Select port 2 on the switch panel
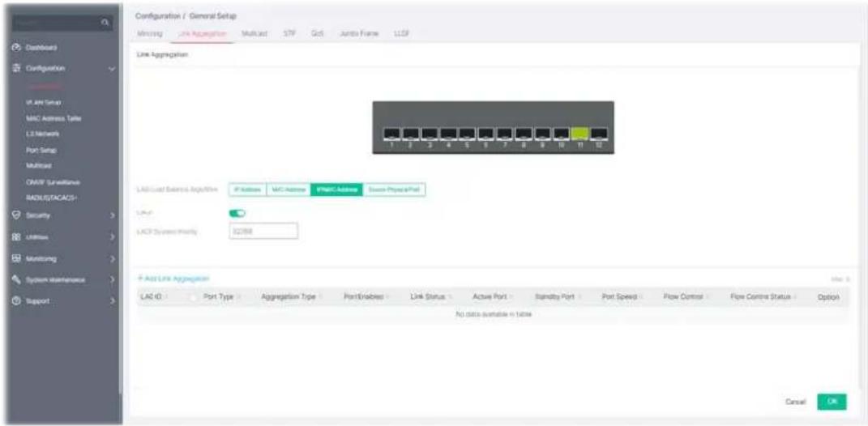Viewport: 868px width, 426px height. click(411, 134)
